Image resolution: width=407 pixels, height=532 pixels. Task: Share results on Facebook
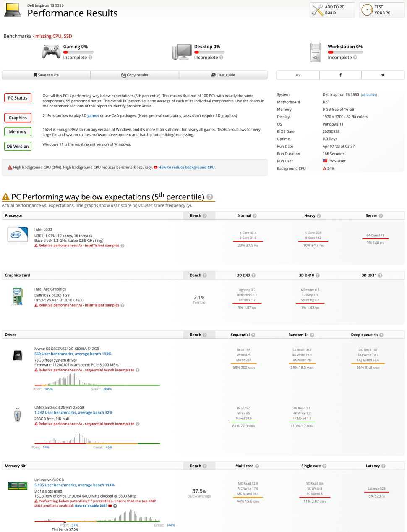click(340, 75)
